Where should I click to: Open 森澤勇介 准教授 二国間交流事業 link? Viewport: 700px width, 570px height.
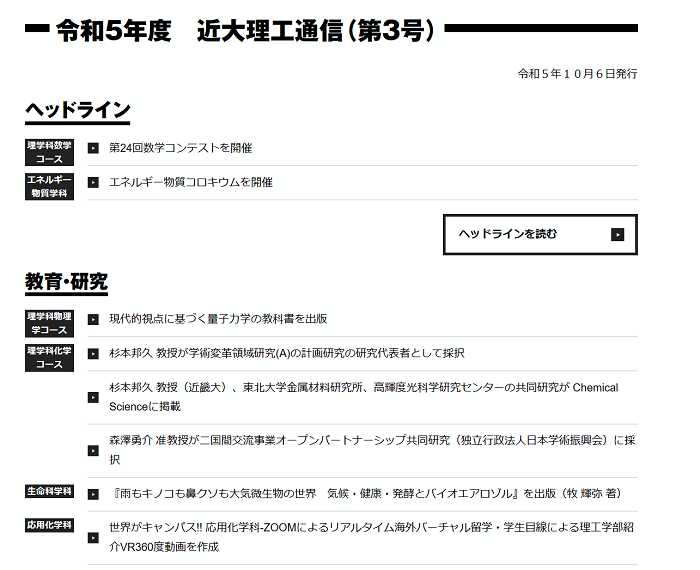[372, 450]
